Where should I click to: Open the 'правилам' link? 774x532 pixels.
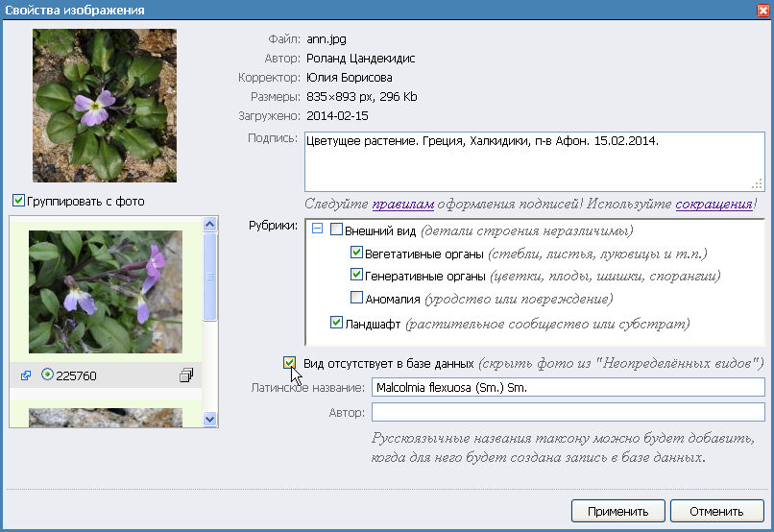click(404, 205)
